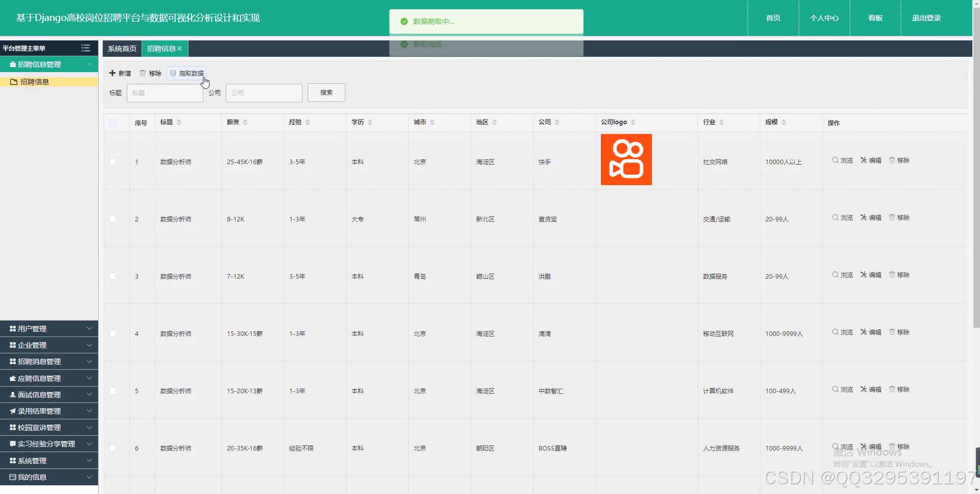Sort by the 薪资 column arrows
Image resolution: width=980 pixels, height=494 pixels.
tap(245, 122)
